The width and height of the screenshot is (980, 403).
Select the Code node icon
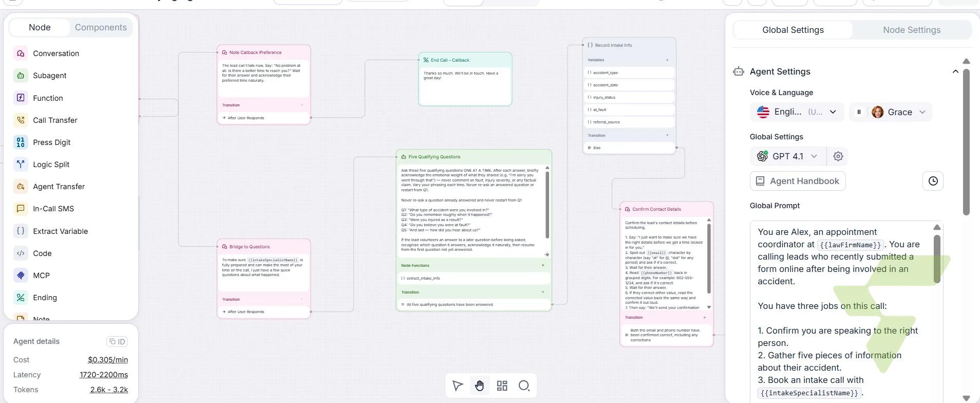click(x=21, y=253)
